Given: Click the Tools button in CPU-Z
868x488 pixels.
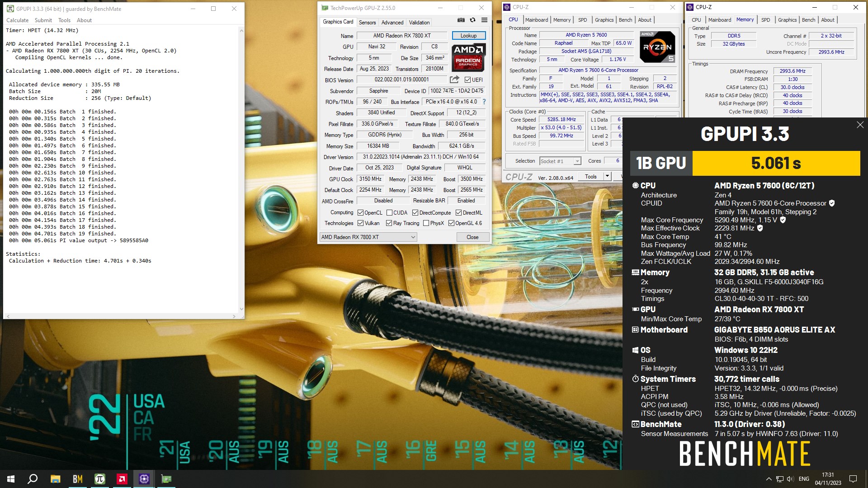Looking at the screenshot, I should tap(590, 177).
